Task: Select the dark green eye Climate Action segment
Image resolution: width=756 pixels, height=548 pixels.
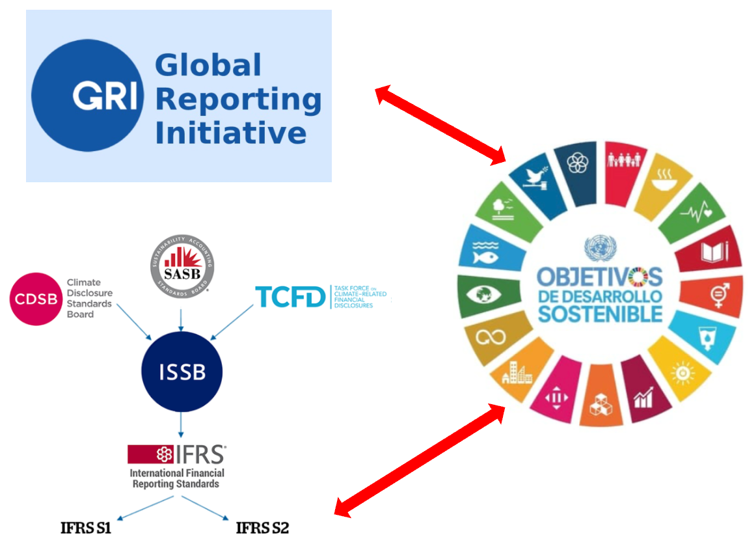Action: pyautogui.click(x=489, y=295)
